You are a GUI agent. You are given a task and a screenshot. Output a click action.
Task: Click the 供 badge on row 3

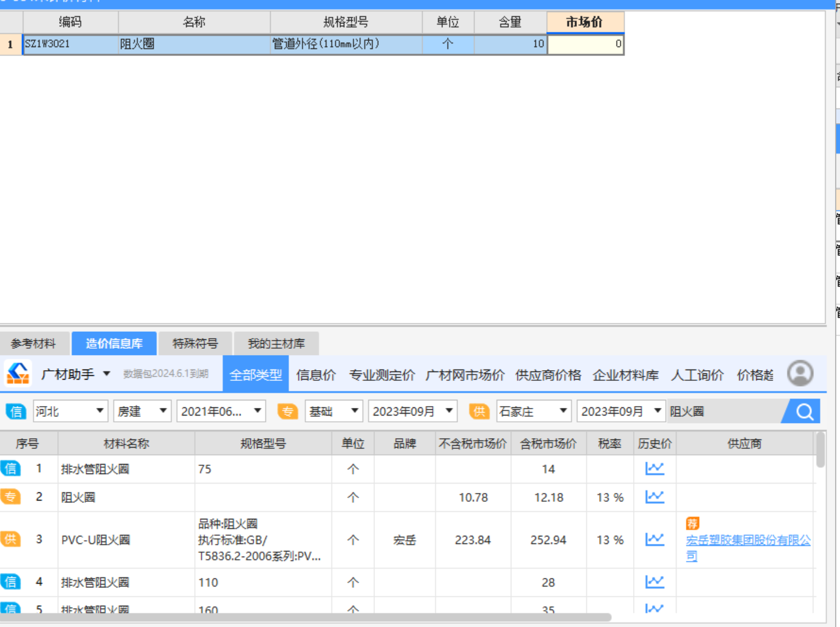point(11,539)
